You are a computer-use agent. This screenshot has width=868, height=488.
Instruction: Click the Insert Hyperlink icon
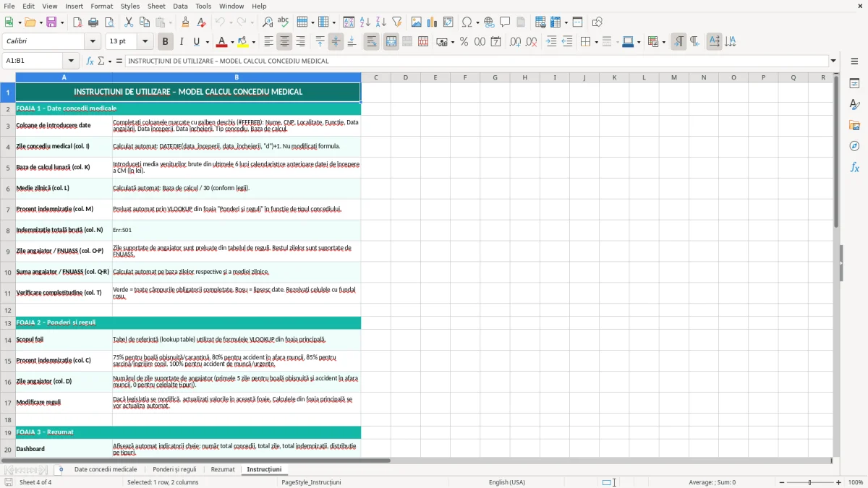pyautogui.click(x=490, y=22)
